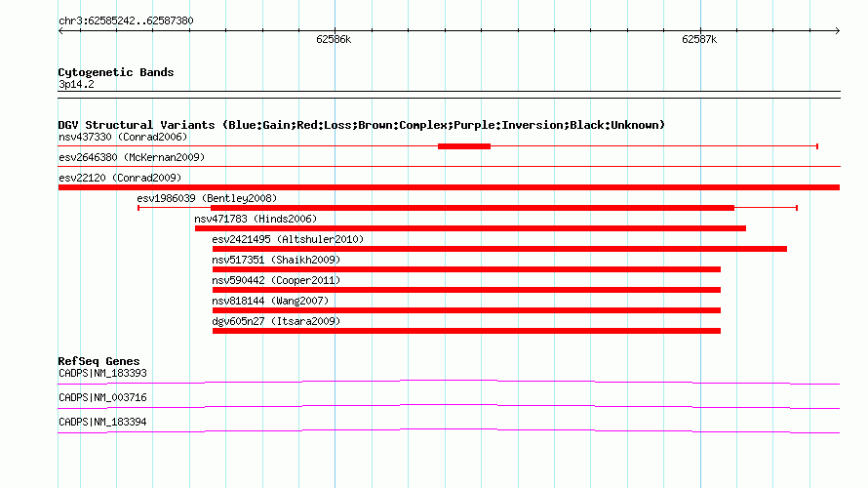Select the CADPS|NM_183394 gene label

click(x=103, y=422)
